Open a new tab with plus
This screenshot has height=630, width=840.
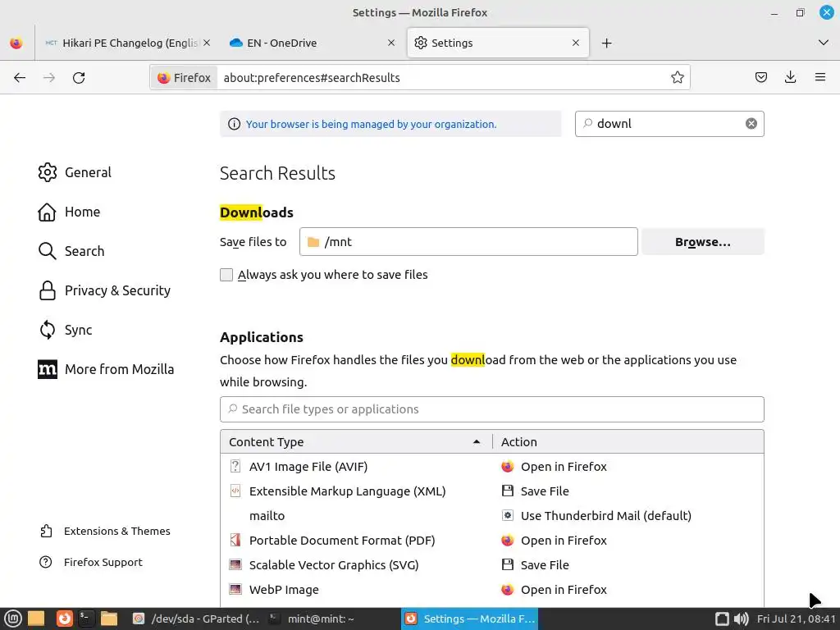point(606,43)
